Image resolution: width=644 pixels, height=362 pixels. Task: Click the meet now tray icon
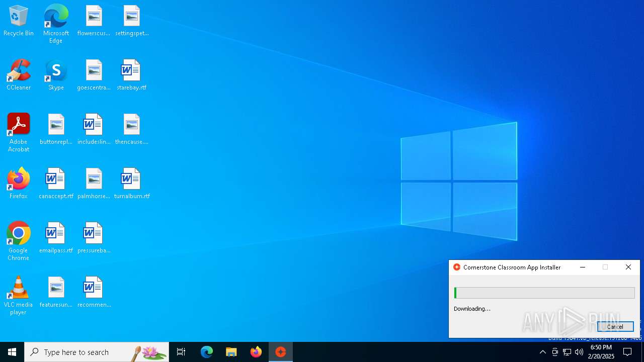[555, 352]
